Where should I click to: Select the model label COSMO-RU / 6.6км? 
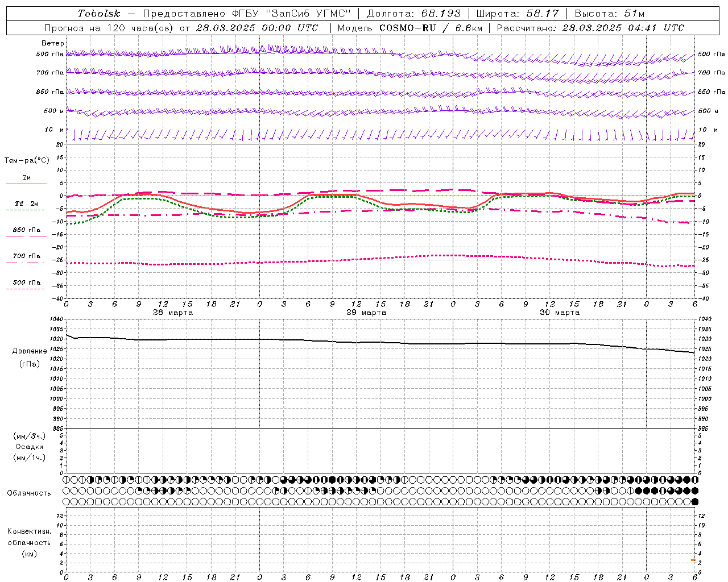[431, 28]
